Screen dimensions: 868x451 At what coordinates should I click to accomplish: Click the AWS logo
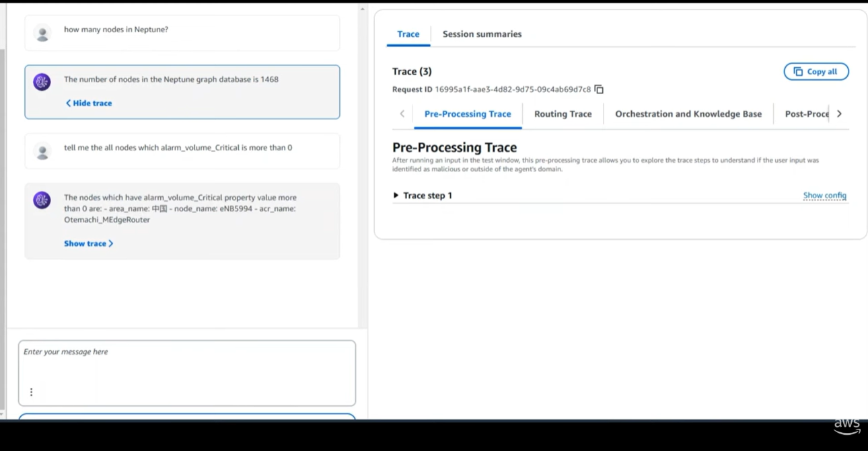[846, 426]
